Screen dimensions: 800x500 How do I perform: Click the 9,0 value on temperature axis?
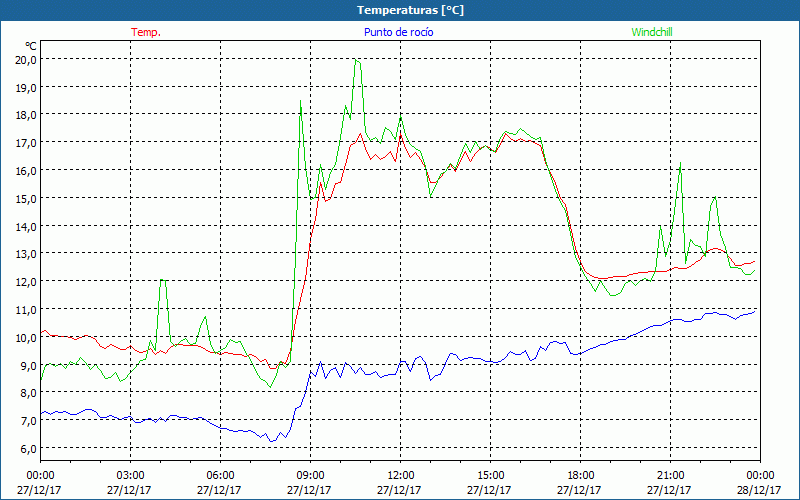29,365
